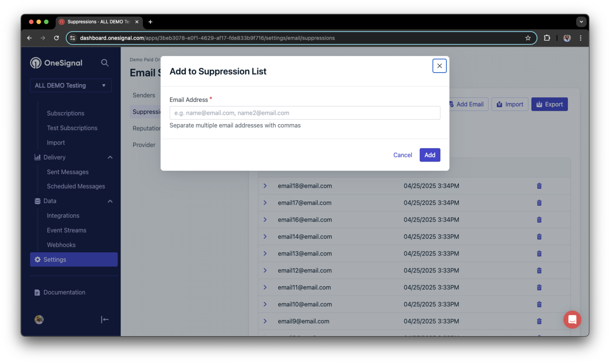Screen dimensions: 610x364
Task: Click the sidebar search magnifier icon
Action: [x=105, y=63]
